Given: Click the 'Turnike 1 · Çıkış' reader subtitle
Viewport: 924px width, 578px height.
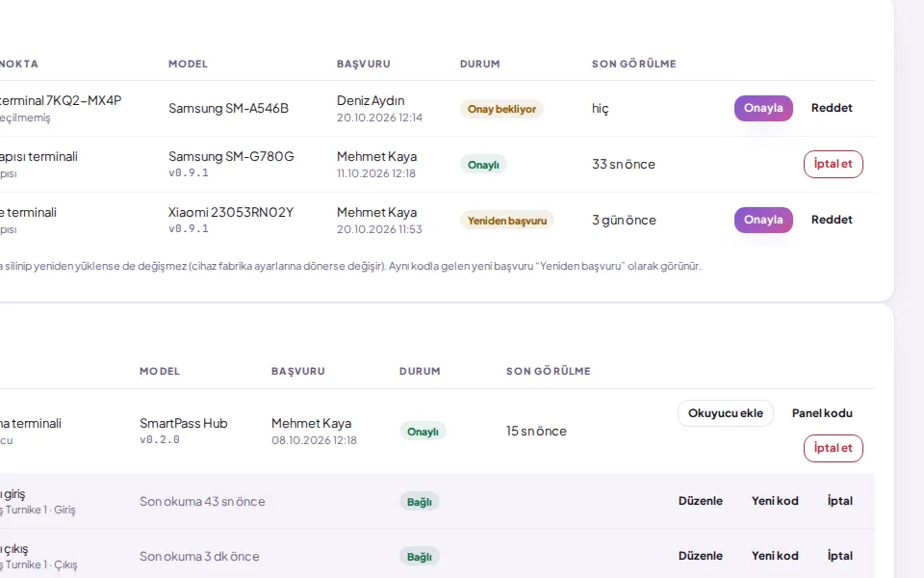Looking at the screenshot, I should pos(41,565).
